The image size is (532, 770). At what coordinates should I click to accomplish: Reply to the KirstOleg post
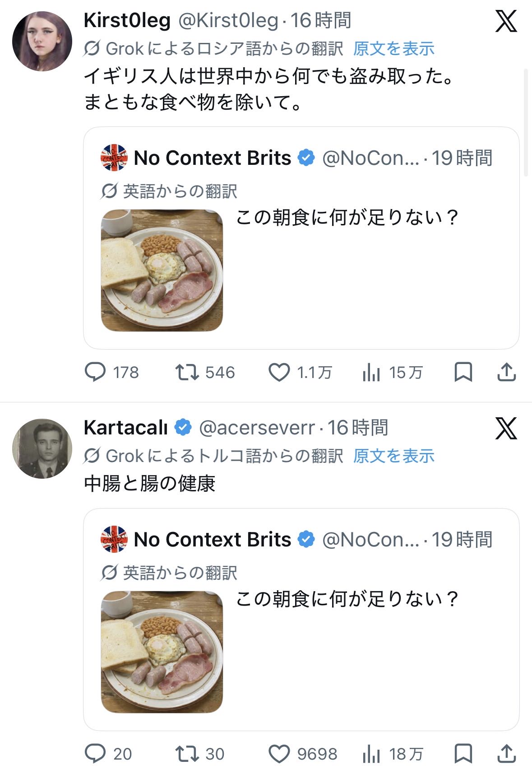[95, 373]
